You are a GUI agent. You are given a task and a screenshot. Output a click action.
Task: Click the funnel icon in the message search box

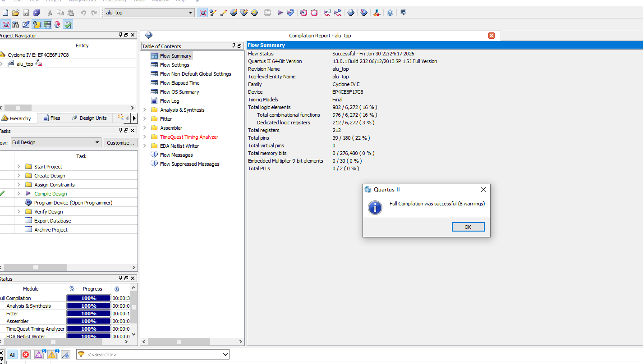(x=81, y=354)
